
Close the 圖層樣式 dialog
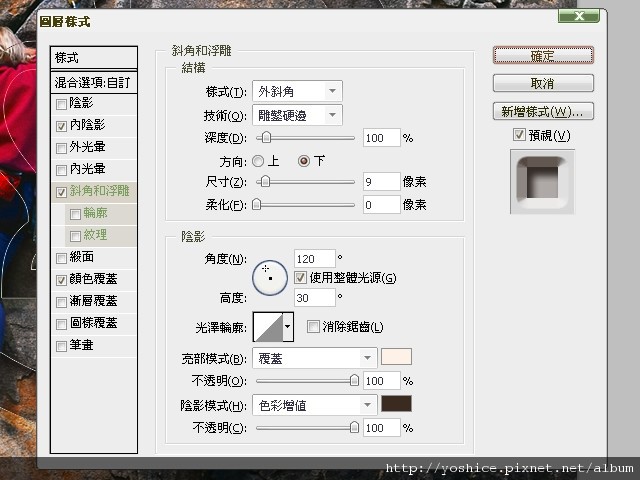point(579,16)
